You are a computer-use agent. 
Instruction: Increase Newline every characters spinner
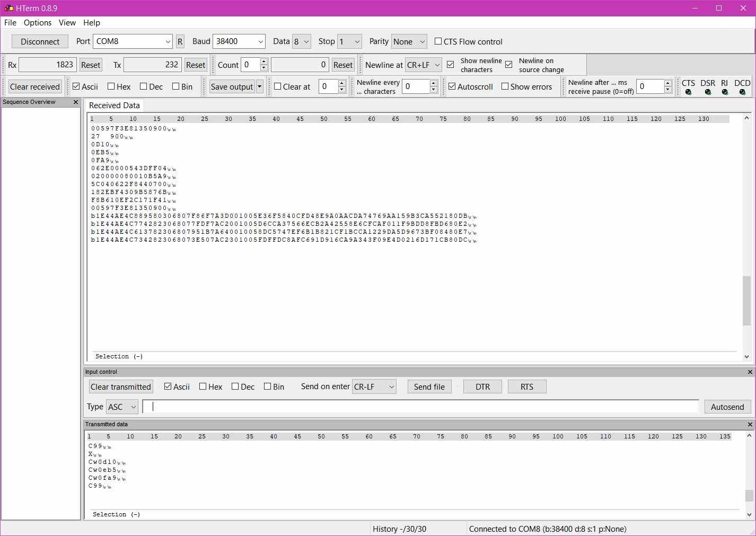[x=434, y=83]
